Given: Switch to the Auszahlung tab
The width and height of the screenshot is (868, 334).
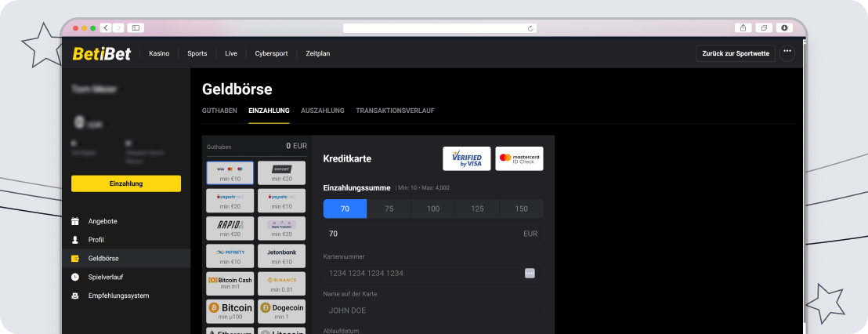Looking at the screenshot, I should tap(322, 111).
